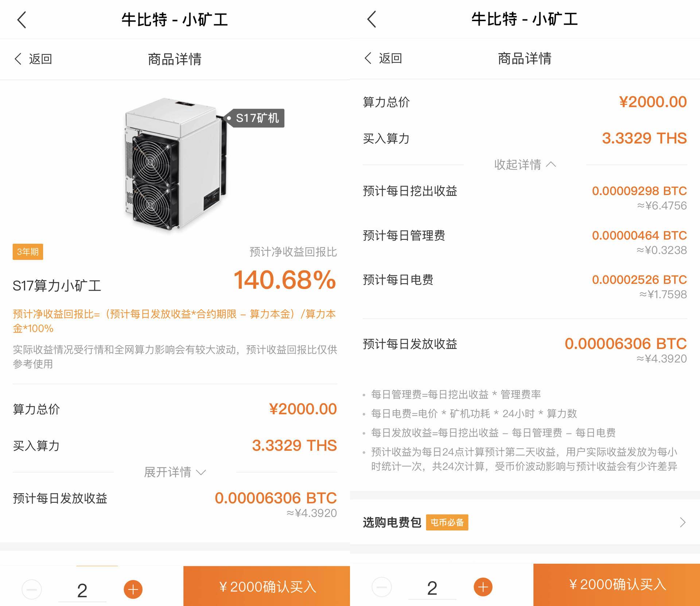Image resolution: width=700 pixels, height=606 pixels.
Task: Tap the upward chevron beside 收起详情
Action: click(551, 164)
